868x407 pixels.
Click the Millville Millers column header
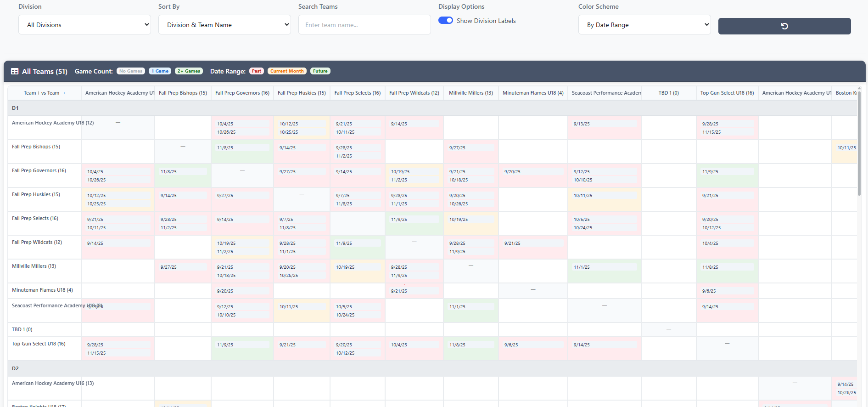click(x=470, y=93)
